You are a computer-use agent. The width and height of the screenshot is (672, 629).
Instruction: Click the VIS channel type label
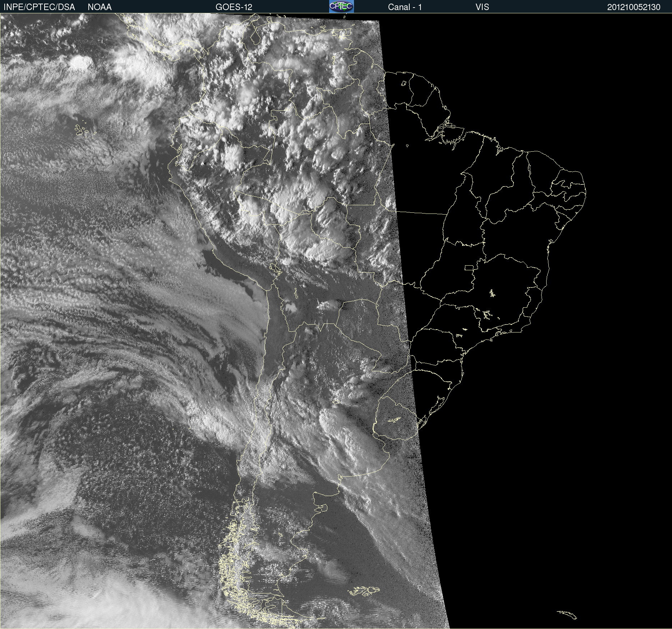click(482, 7)
